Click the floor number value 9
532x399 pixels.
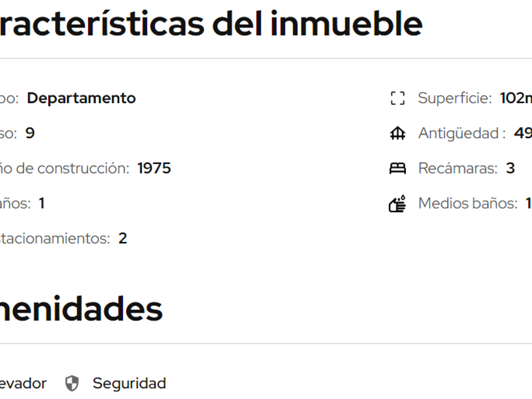pos(30,134)
